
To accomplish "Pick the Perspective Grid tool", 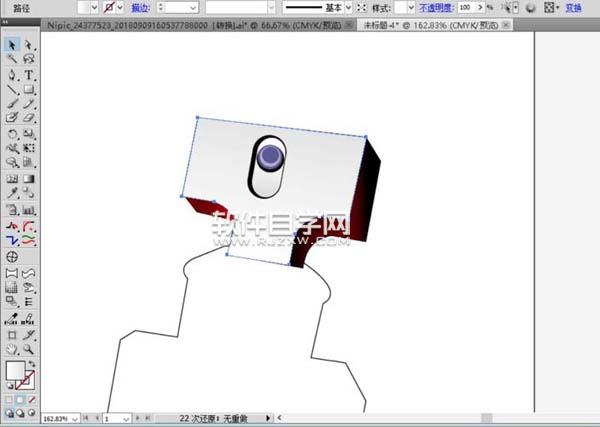I will 29,162.
